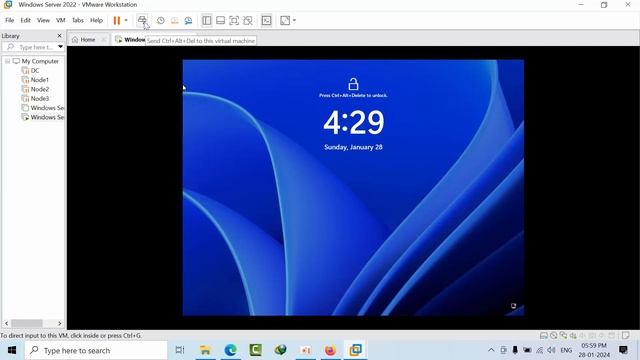Select the Windows Server VM tab
Screen dimensions: 640x360
click(130, 40)
